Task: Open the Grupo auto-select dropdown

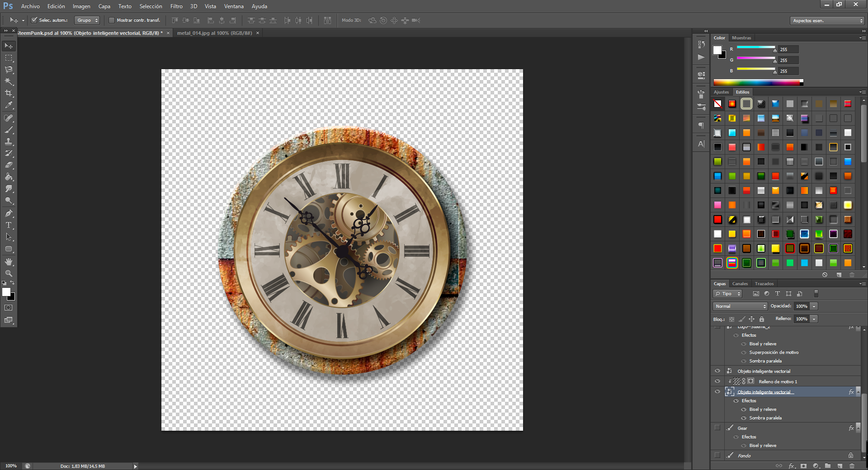Action: [x=87, y=20]
